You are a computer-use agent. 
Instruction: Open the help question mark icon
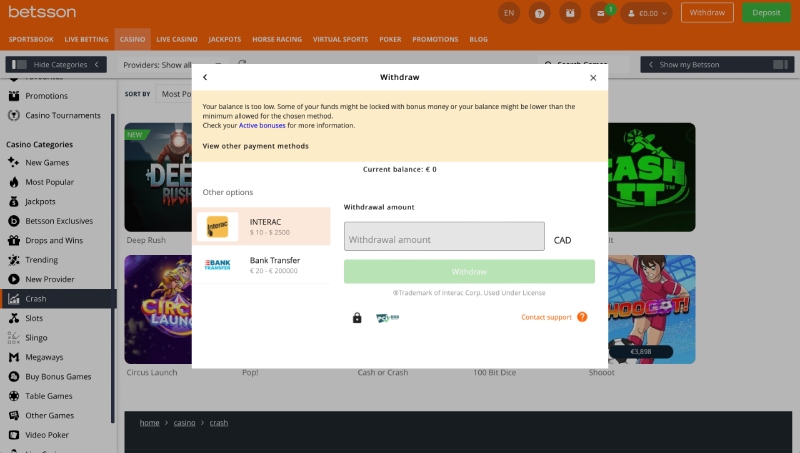(x=539, y=13)
